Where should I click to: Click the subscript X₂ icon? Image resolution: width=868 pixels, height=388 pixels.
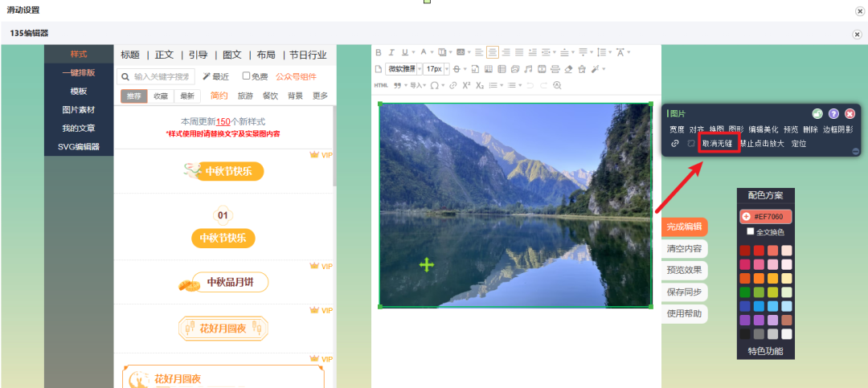coord(479,85)
